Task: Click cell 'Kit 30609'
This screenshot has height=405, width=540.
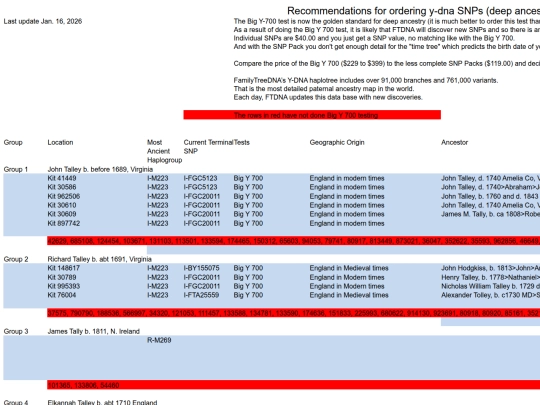Action: click(62, 214)
